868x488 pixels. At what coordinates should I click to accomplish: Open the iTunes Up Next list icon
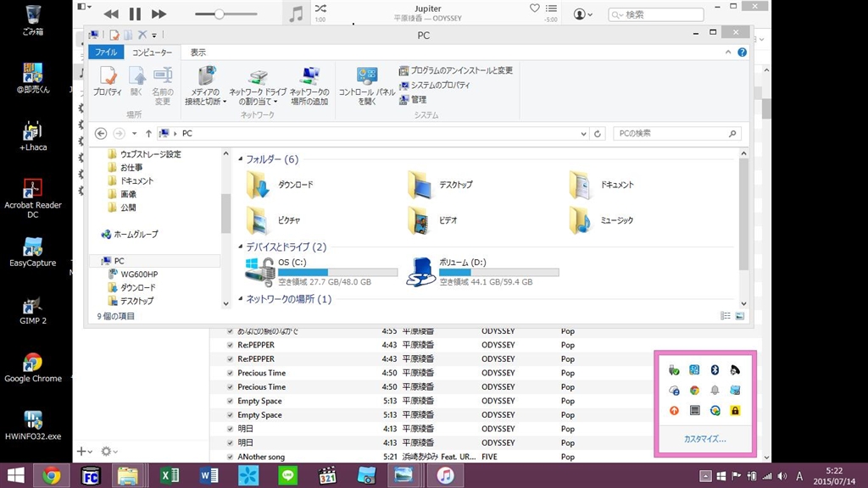(x=551, y=8)
